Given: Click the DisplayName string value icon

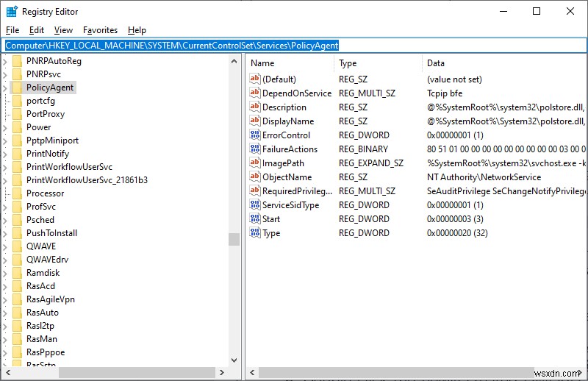Looking at the screenshot, I should 255,121.
